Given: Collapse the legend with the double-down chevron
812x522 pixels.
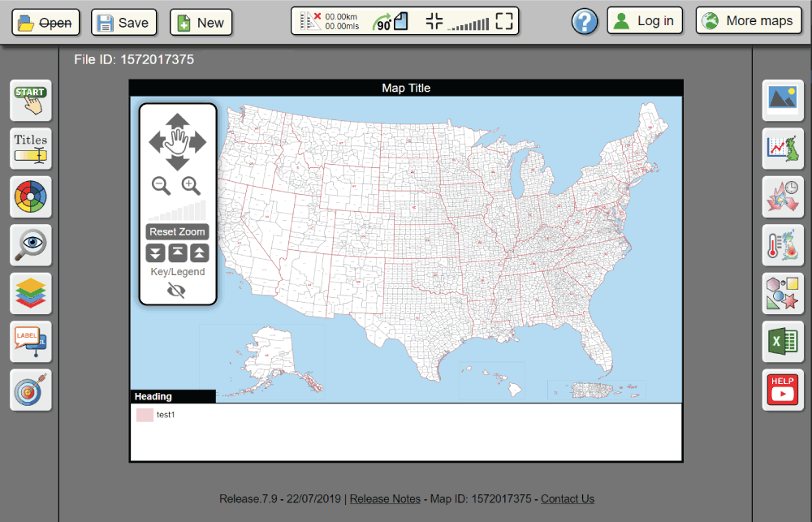Looking at the screenshot, I should (x=156, y=252).
